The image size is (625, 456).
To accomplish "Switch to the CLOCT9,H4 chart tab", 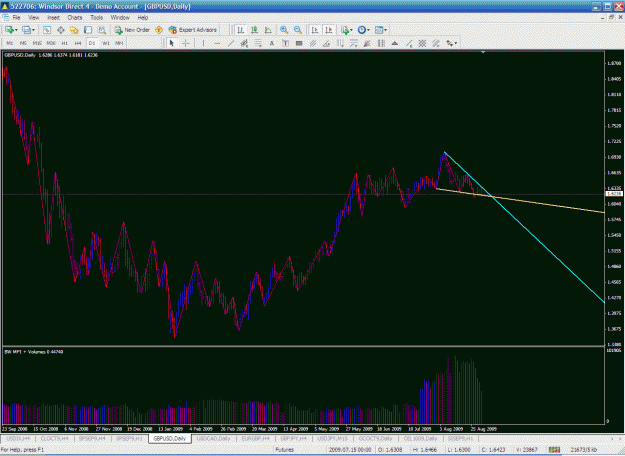I will coord(55,438).
